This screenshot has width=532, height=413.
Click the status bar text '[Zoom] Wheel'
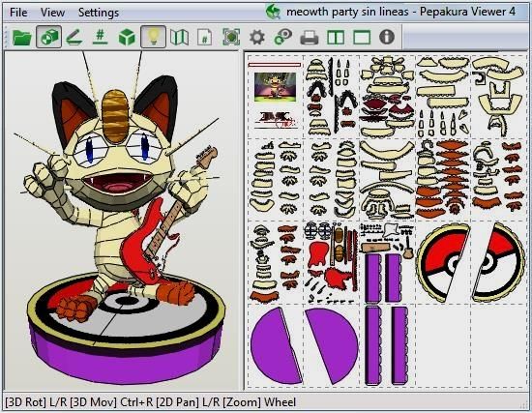click(259, 402)
